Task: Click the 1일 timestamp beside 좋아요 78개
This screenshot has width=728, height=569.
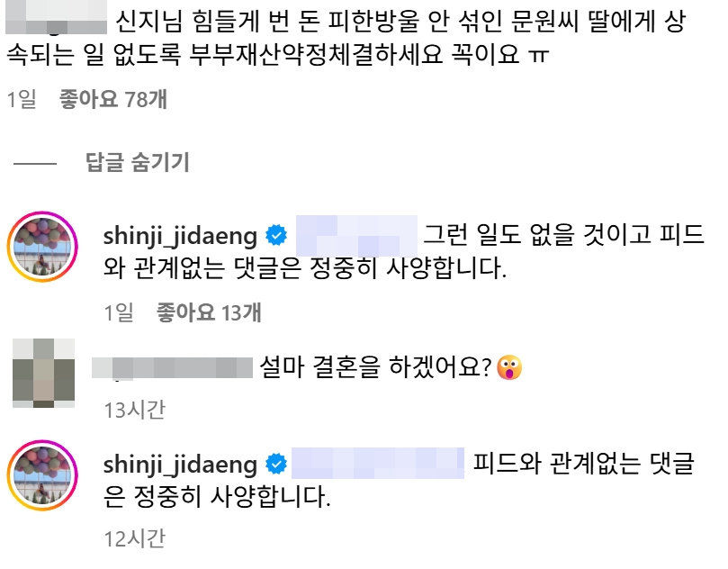Action: coord(22,99)
